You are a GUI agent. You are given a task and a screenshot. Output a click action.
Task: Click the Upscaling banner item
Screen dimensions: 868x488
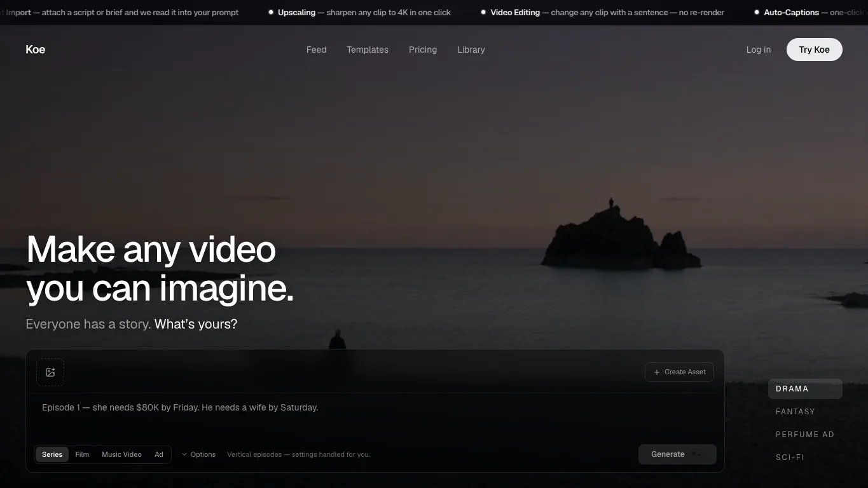pos(360,12)
